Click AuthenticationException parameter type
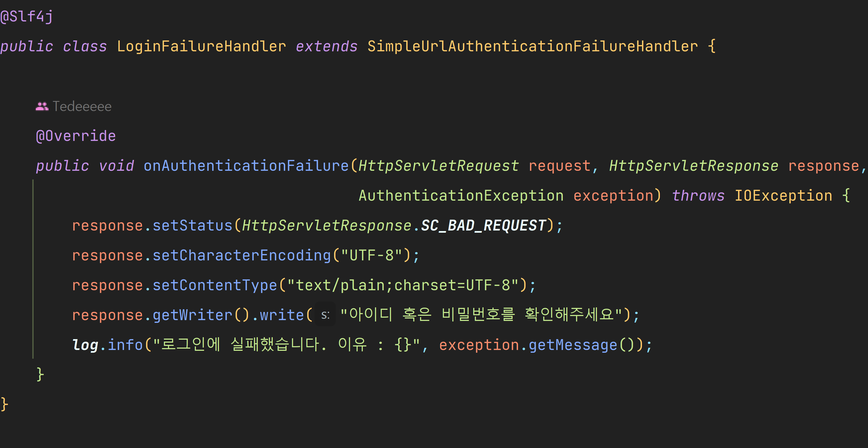Viewport: 868px width, 448px height. [x=461, y=196]
